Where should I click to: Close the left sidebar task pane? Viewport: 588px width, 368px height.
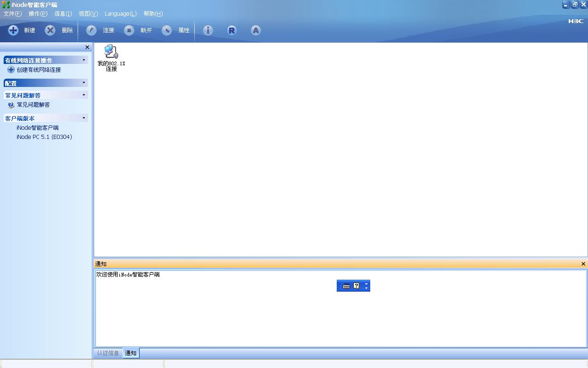tap(87, 47)
